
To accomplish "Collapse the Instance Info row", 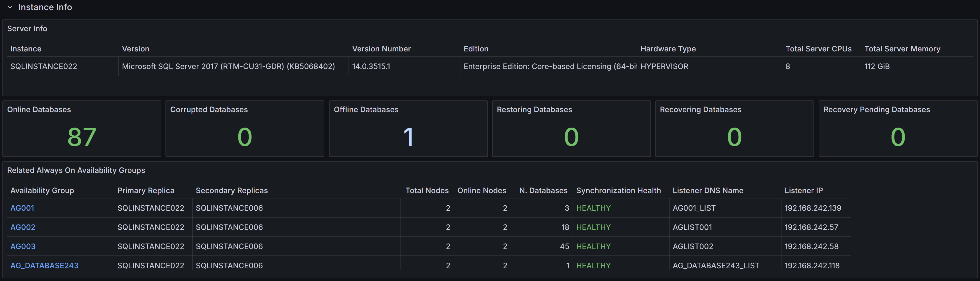I will coord(10,7).
